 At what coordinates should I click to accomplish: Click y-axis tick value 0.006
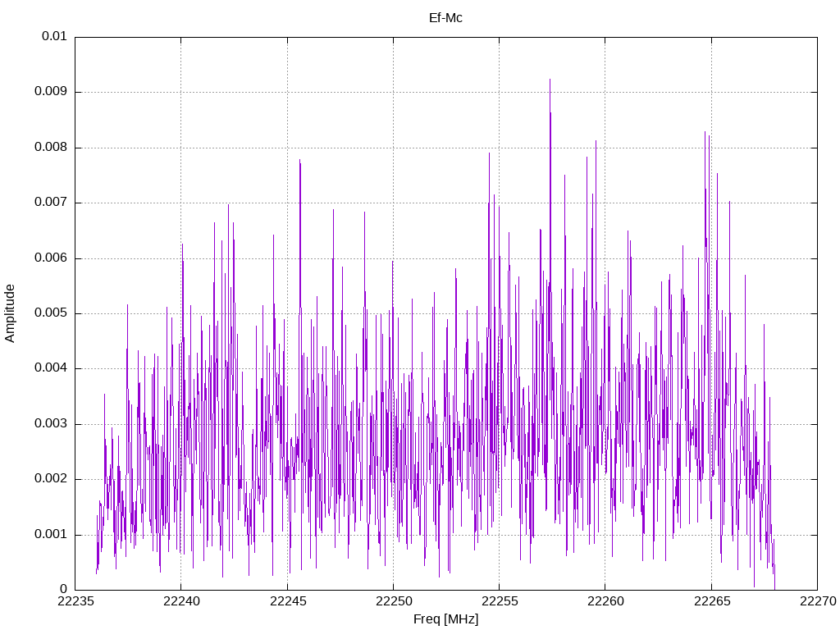(x=51, y=258)
